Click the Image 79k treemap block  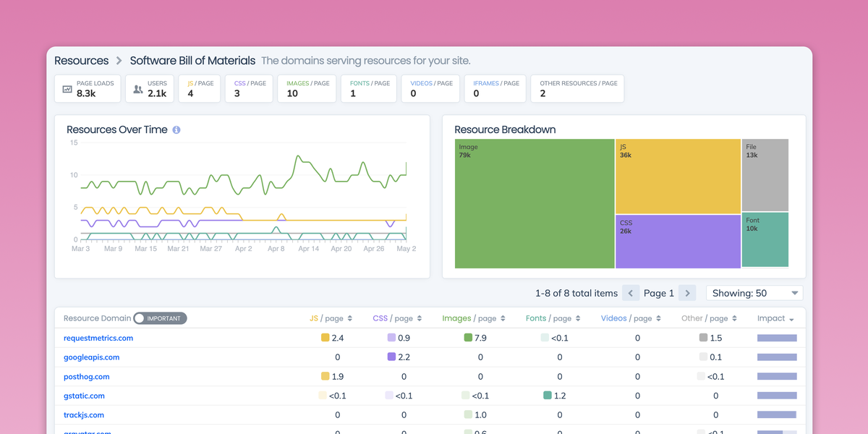pyautogui.click(x=535, y=203)
